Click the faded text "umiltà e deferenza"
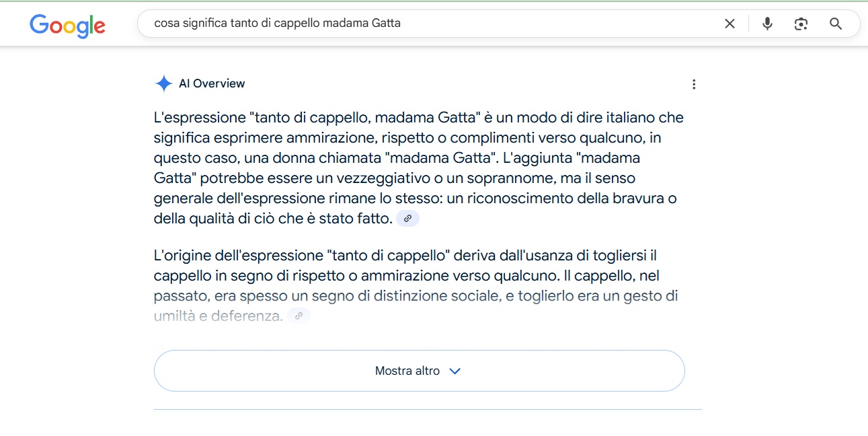Screen dimensions: 868x436 (x=218, y=316)
